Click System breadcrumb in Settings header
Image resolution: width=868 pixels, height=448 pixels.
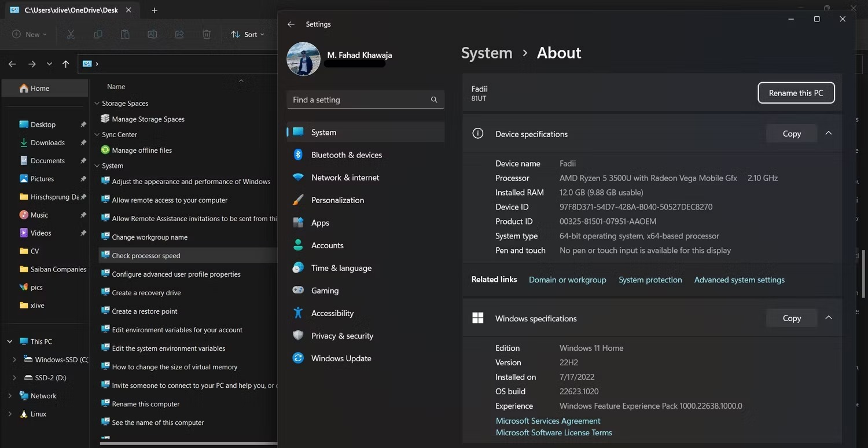click(x=487, y=53)
